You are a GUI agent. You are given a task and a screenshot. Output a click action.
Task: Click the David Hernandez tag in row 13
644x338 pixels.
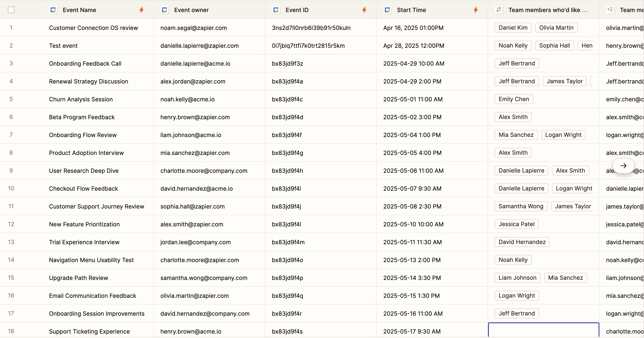[x=522, y=242]
